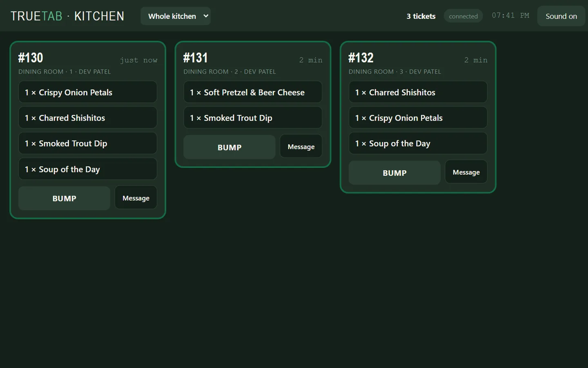Mark Smoked Trout Dip on ticket #131
Viewport: 588px width, 368px height.
(x=253, y=118)
